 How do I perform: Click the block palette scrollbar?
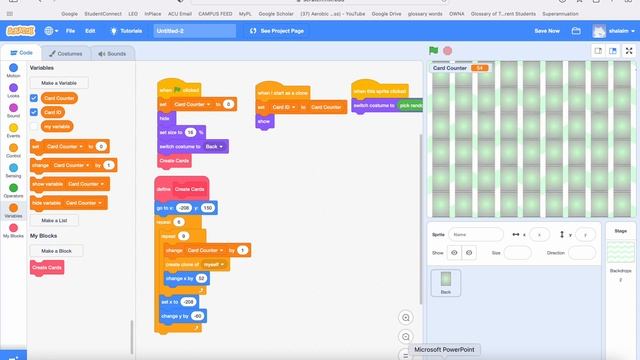132,337
